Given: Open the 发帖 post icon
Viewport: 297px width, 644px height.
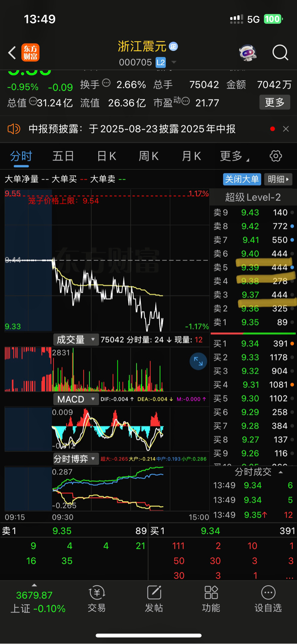Looking at the screenshot, I should tap(154, 599).
